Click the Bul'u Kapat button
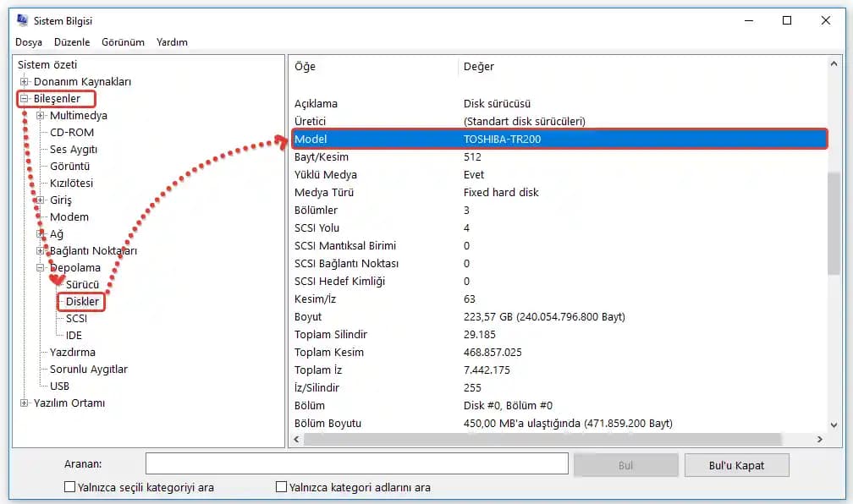 click(x=736, y=465)
